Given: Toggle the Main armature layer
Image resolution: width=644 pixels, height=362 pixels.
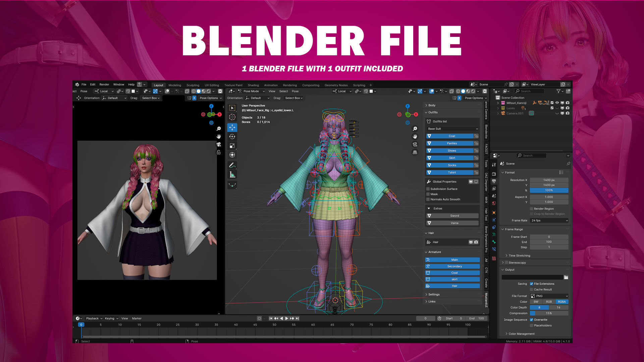Looking at the screenshot, I should coord(452,260).
